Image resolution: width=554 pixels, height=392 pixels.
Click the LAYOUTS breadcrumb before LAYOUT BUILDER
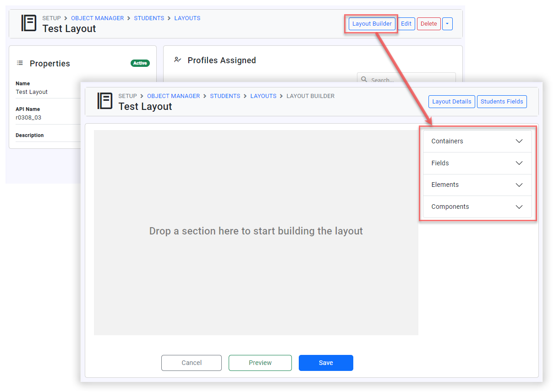[263, 96]
